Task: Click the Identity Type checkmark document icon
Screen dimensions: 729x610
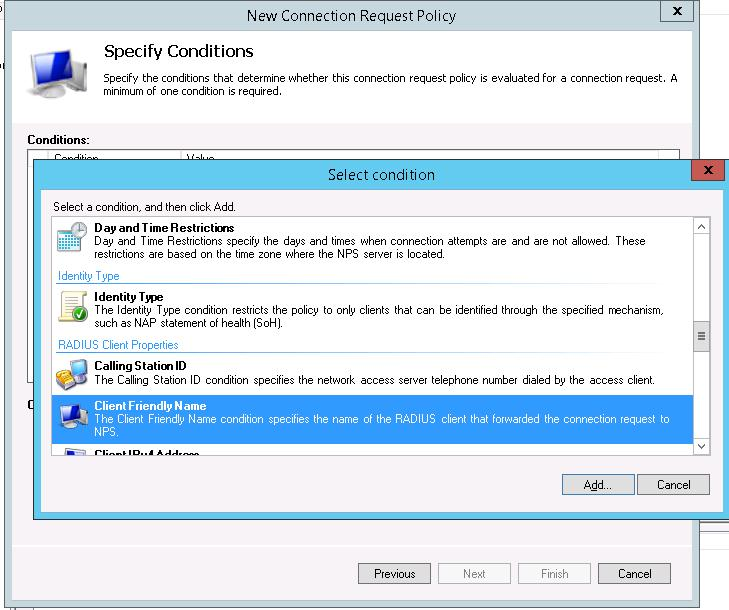Action: pos(72,306)
